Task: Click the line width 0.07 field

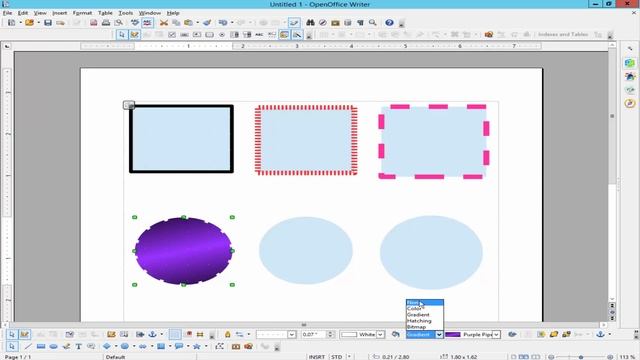Action: tap(313, 334)
